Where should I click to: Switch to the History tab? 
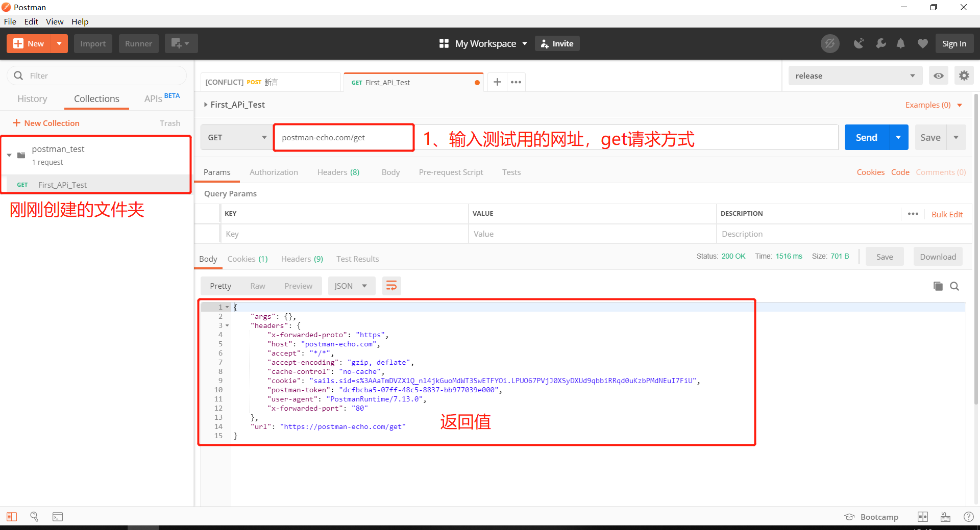(x=32, y=99)
